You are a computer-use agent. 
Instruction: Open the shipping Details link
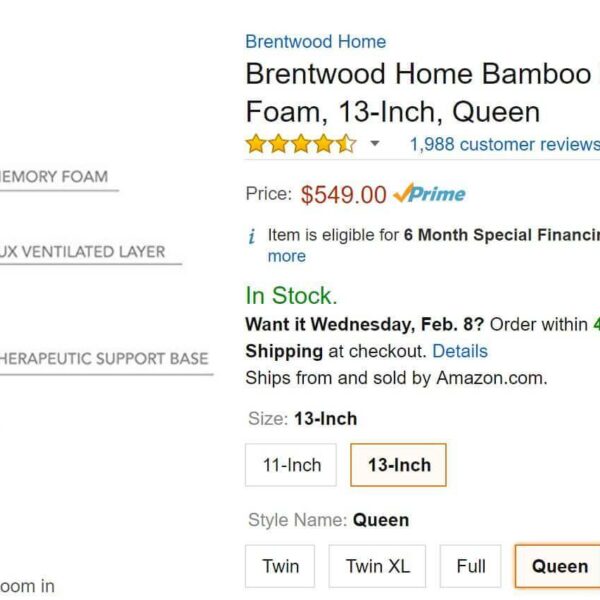click(x=460, y=351)
